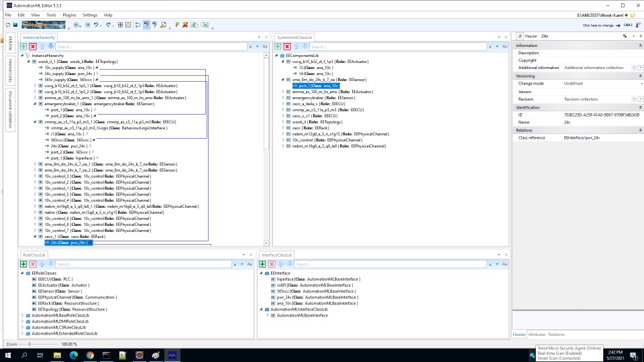644x362 pixels.
Task: Open File Explorer from taskbar
Action: coord(57,355)
